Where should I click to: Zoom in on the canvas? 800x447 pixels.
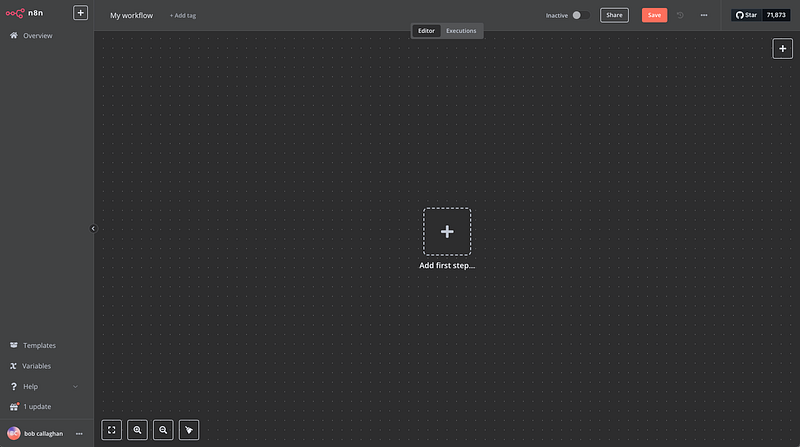[138, 430]
